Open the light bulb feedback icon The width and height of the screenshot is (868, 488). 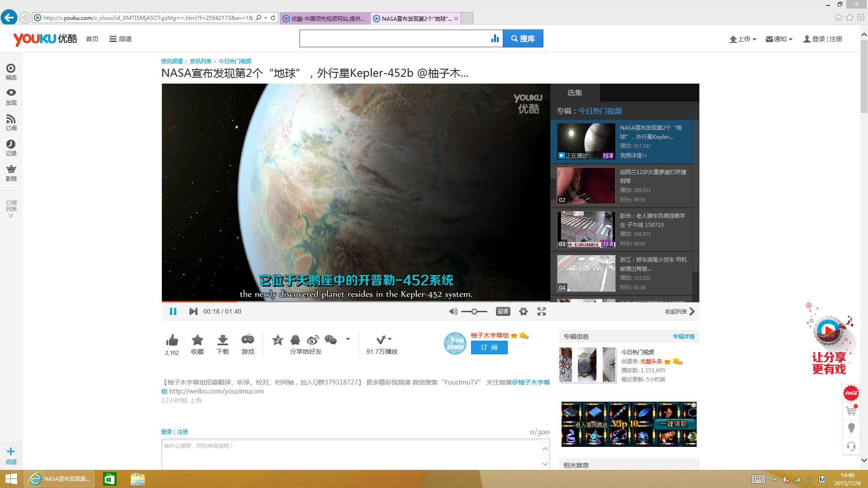pyautogui.click(x=851, y=428)
